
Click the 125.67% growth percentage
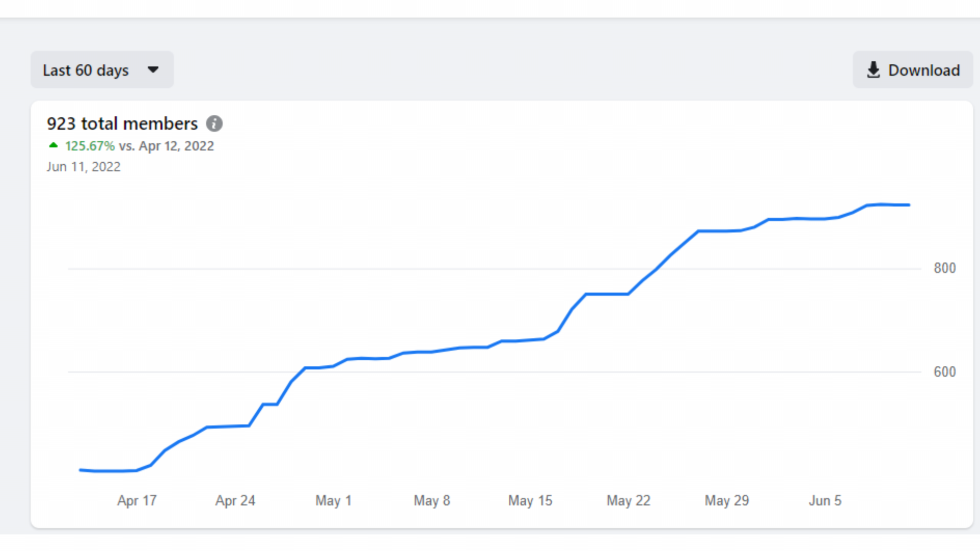pyautogui.click(x=90, y=146)
